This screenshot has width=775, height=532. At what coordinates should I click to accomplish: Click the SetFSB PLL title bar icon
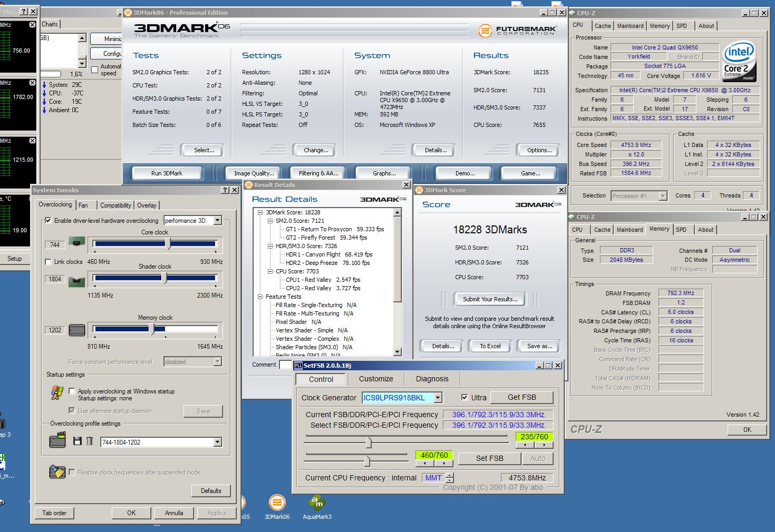(x=298, y=366)
